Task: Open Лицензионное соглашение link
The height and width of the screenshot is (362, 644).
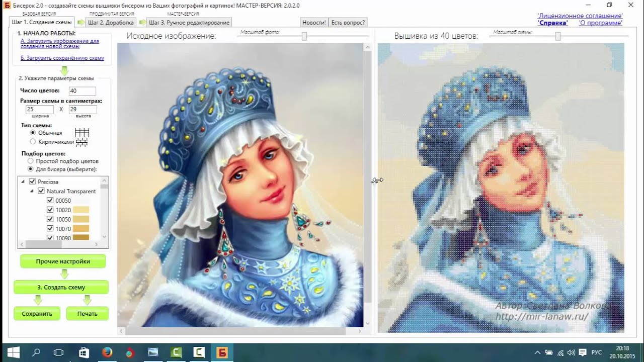Action: coord(580,16)
